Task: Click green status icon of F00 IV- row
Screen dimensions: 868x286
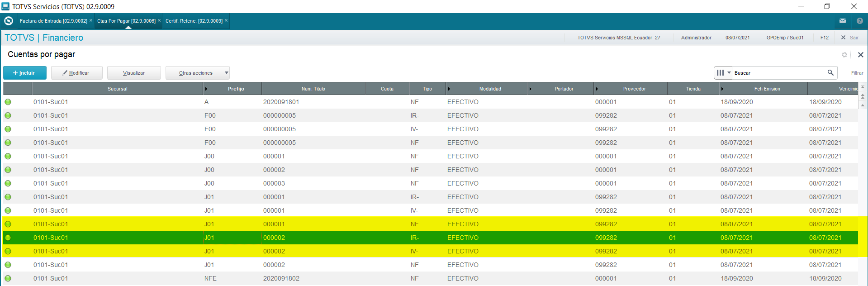Action: point(8,129)
